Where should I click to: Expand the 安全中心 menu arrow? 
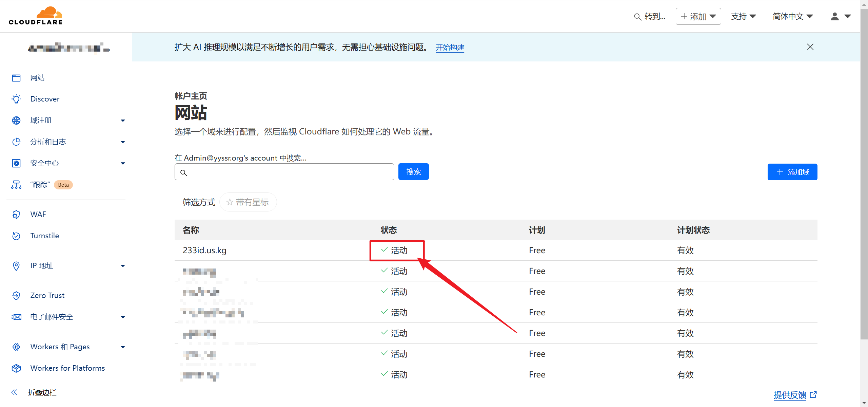click(123, 163)
